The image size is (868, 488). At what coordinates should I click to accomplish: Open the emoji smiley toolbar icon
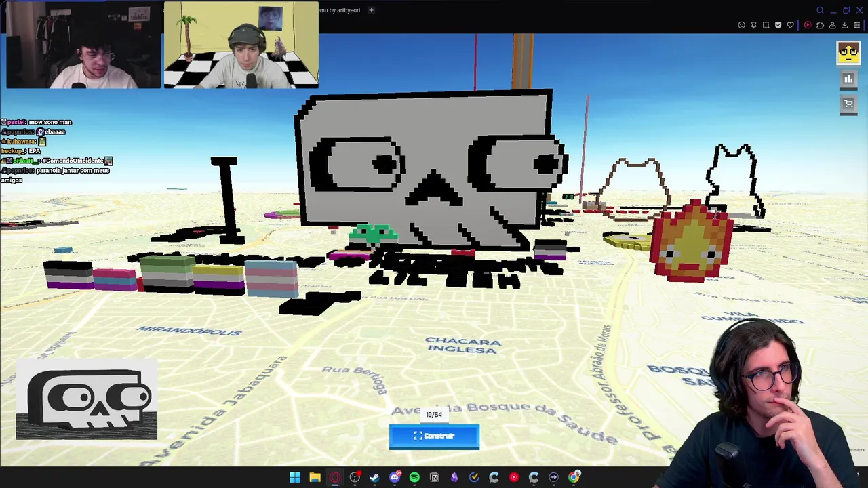[x=741, y=25]
